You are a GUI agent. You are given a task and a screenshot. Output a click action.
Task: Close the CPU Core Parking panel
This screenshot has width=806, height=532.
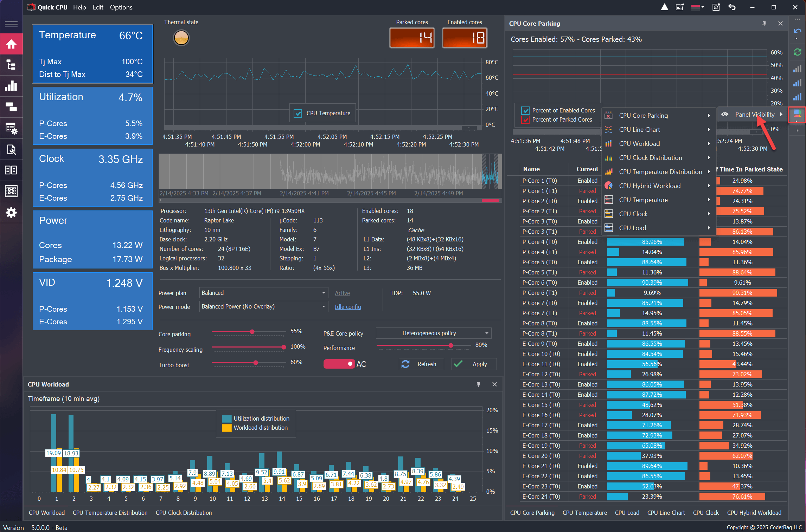tap(780, 24)
